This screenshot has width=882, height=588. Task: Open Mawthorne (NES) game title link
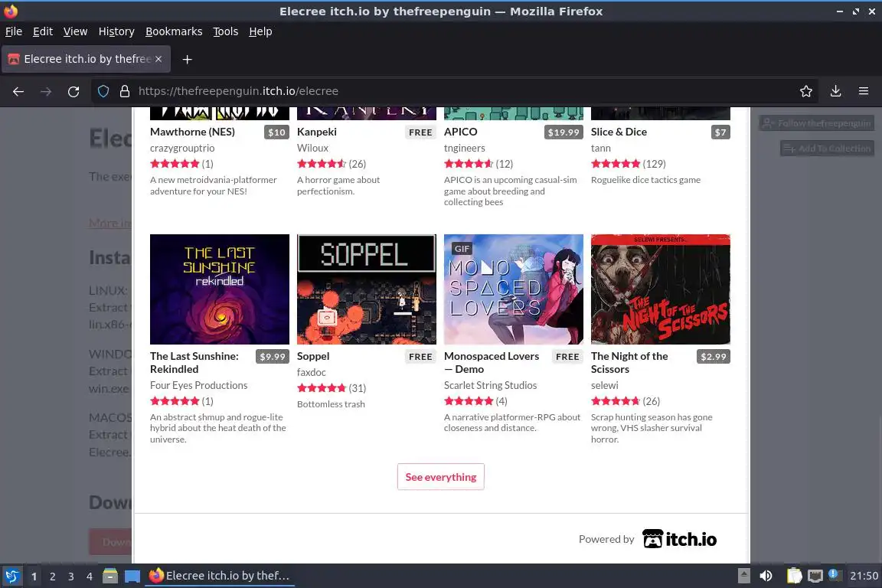(x=192, y=132)
